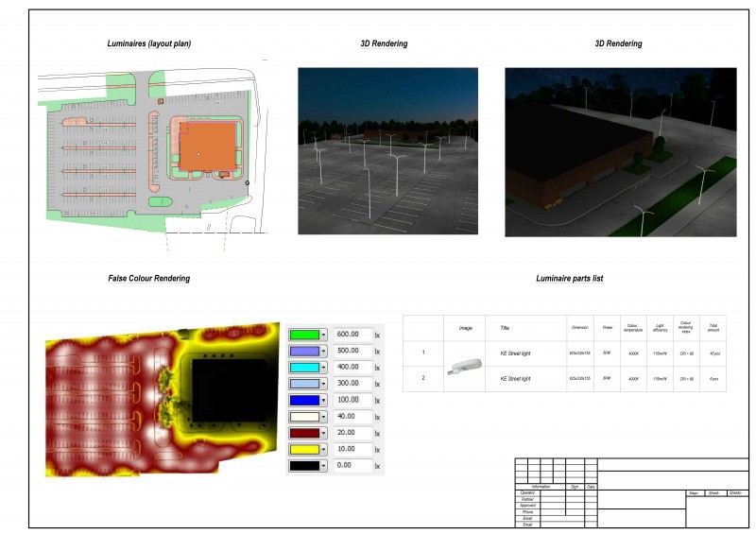Click the 400.00 lux value field
756x534 pixels.
click(x=352, y=367)
